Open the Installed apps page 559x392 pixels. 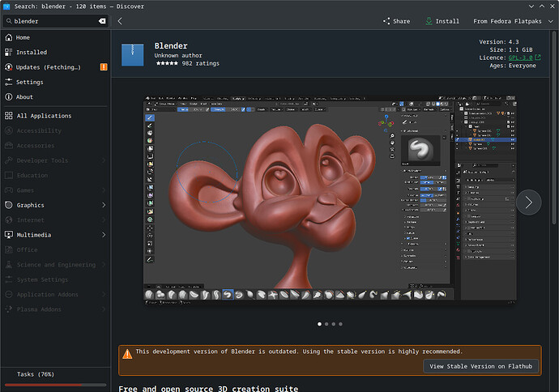32,52
